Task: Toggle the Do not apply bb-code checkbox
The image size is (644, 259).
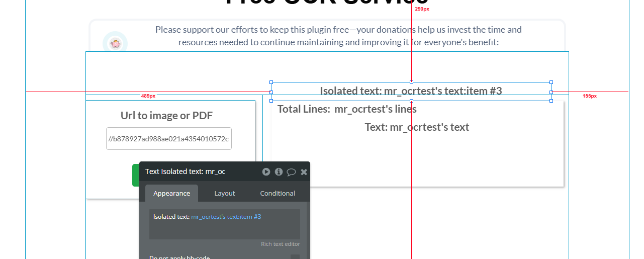Action: 295,257
